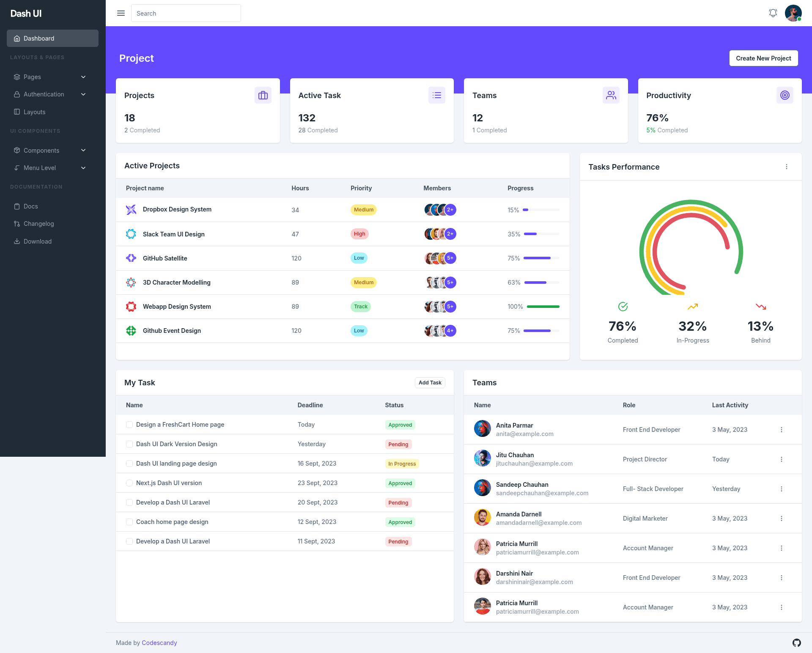Screen dimensions: 812x653
Task: Click the Active Task list icon
Action: [x=437, y=95]
